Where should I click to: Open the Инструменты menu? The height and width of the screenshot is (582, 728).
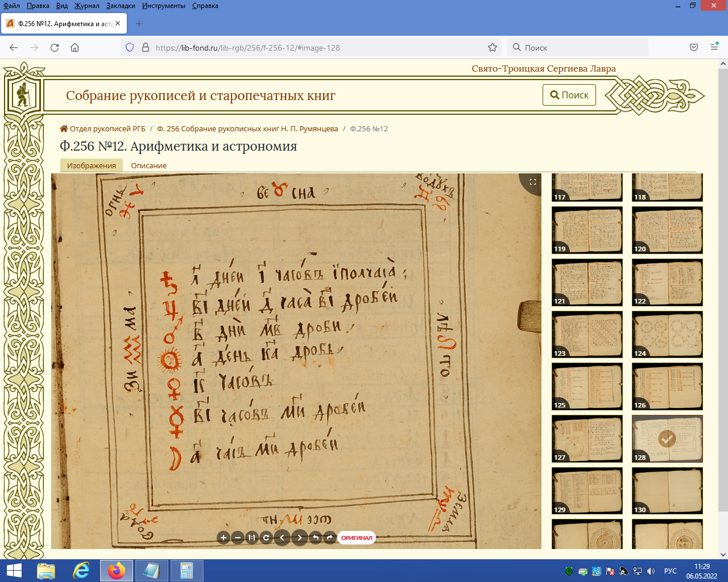pyautogui.click(x=164, y=6)
